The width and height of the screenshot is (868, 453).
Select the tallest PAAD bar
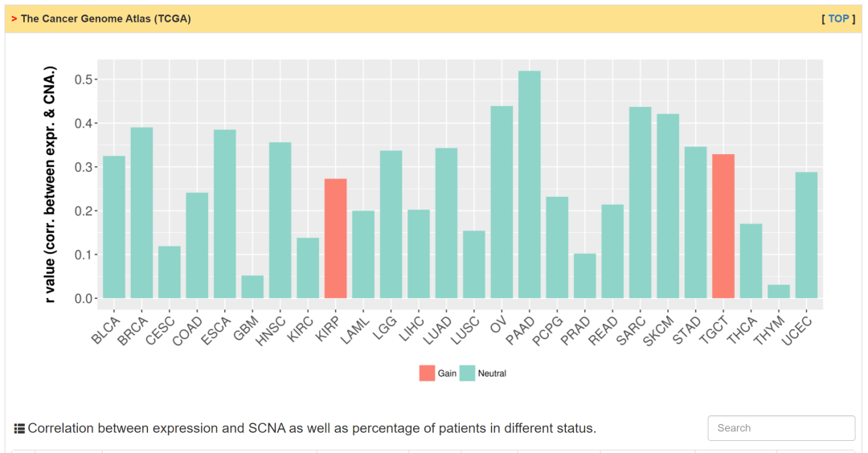tap(529, 185)
